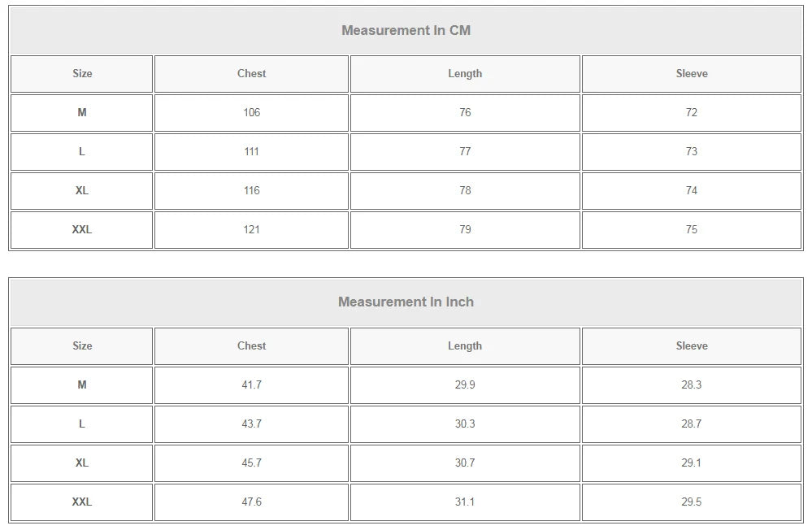
Task: Select the chest value 47.6 cell
Action: click(251, 502)
